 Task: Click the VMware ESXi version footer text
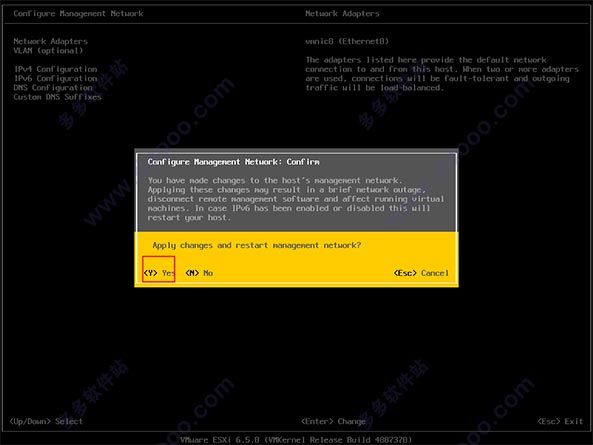coord(296,440)
